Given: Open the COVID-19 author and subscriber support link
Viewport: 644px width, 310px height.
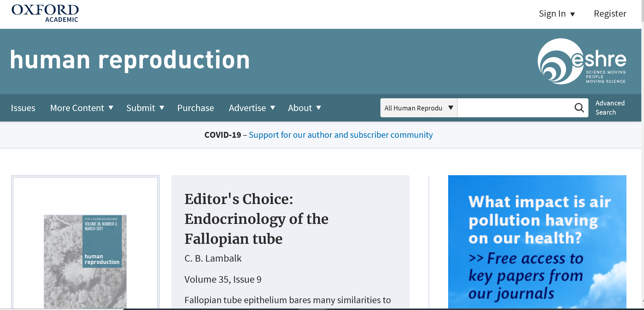Looking at the screenshot, I should tap(341, 135).
